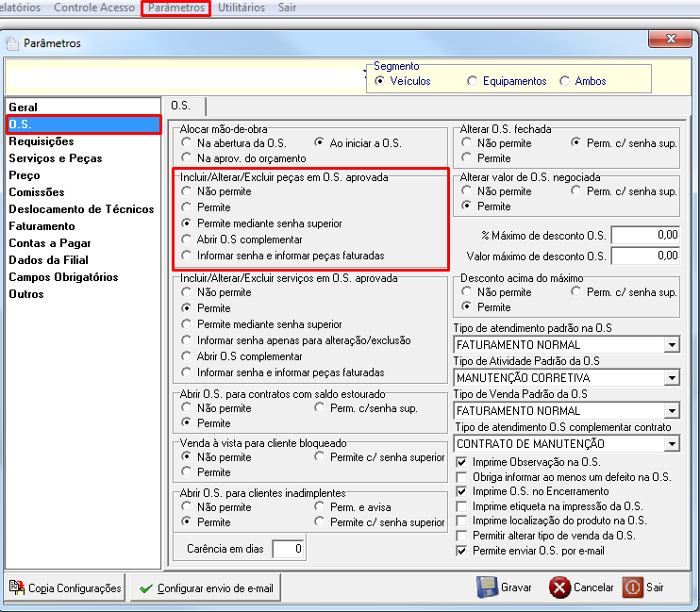Image resolution: width=700 pixels, height=612 pixels.
Task: Click the Parâmetros window title icon
Action: pos(12,43)
